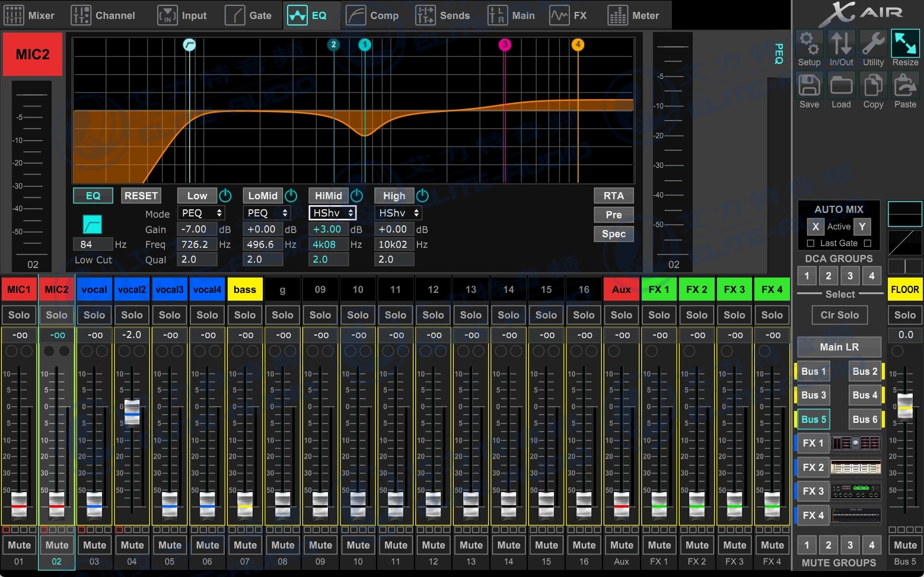924x577 pixels.
Task: Click the Low band frequency field 726.2
Action: [x=196, y=244]
